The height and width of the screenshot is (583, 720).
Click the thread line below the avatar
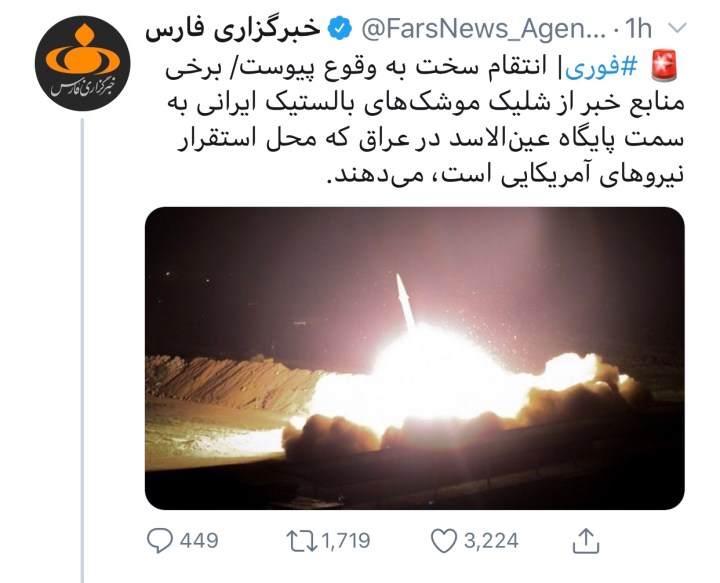coord(83,350)
